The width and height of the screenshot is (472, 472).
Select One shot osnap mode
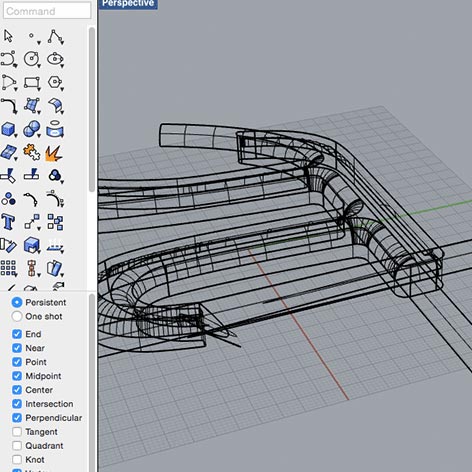[x=17, y=316]
